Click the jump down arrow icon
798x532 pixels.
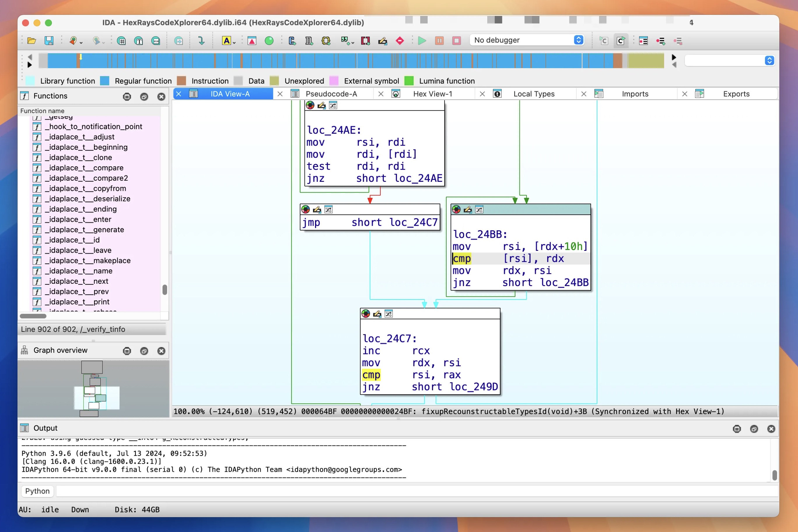(x=201, y=41)
